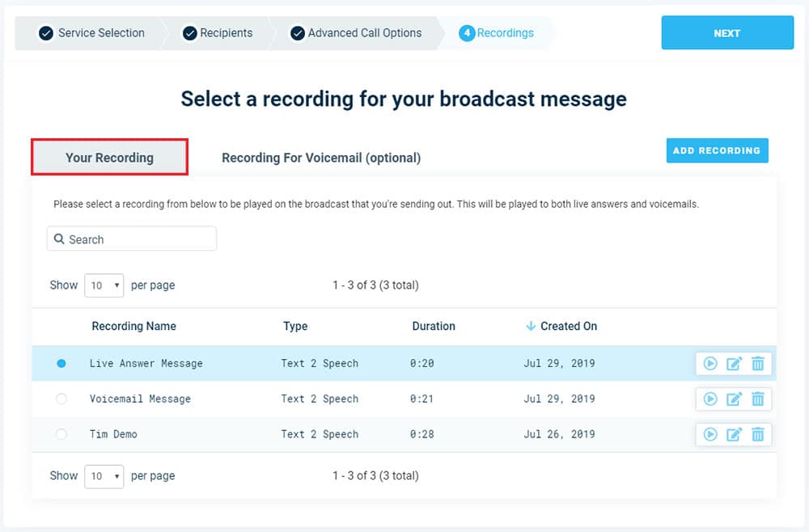Screen dimensions: 809x532
Task: Delete the Tim Demo recording
Action: click(x=757, y=434)
